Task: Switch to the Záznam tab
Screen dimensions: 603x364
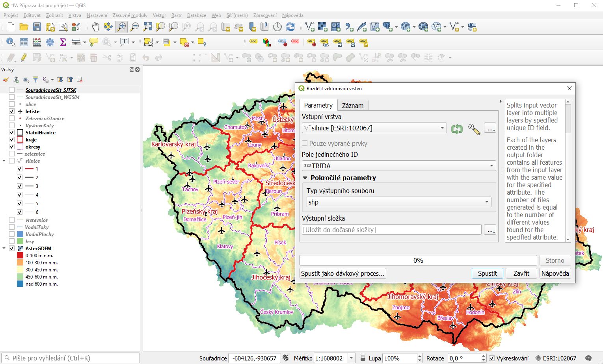Action: tap(352, 106)
